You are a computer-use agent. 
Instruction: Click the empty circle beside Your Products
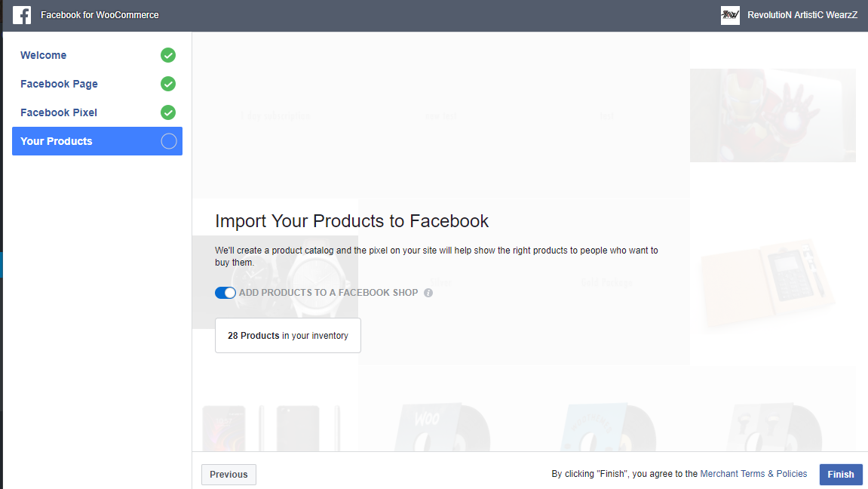(169, 141)
